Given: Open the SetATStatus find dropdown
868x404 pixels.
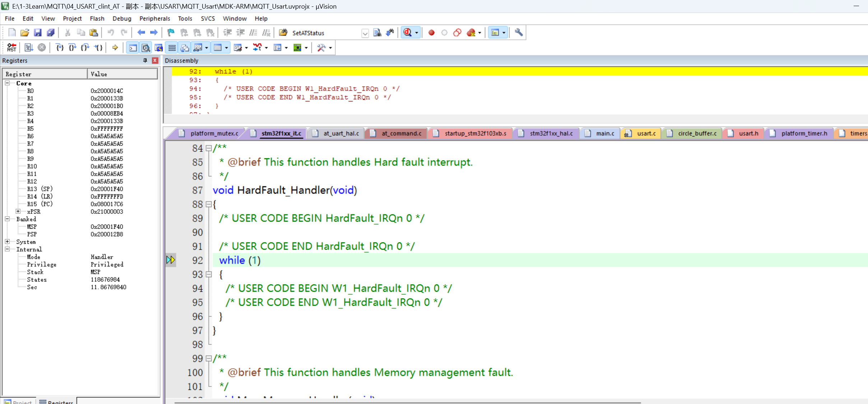Looking at the screenshot, I should tap(365, 33).
